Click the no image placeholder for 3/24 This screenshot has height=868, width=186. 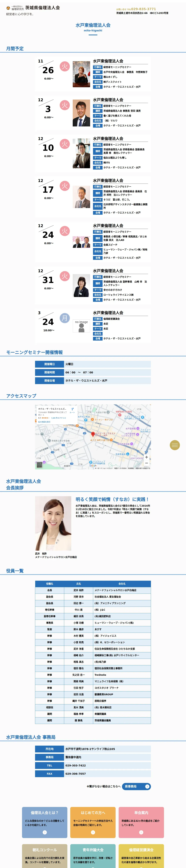[81, 326]
